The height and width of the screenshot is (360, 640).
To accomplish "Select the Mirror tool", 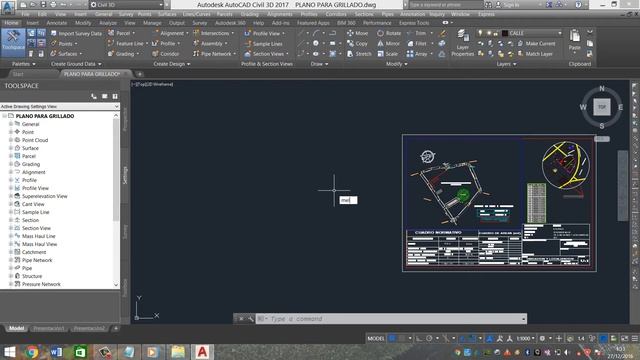I will click(388, 43).
